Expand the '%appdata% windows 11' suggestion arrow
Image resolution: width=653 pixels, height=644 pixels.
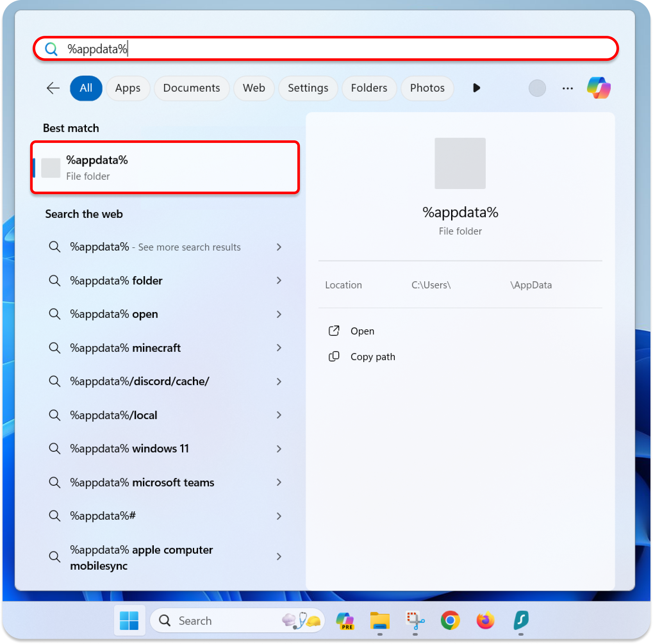coord(279,449)
